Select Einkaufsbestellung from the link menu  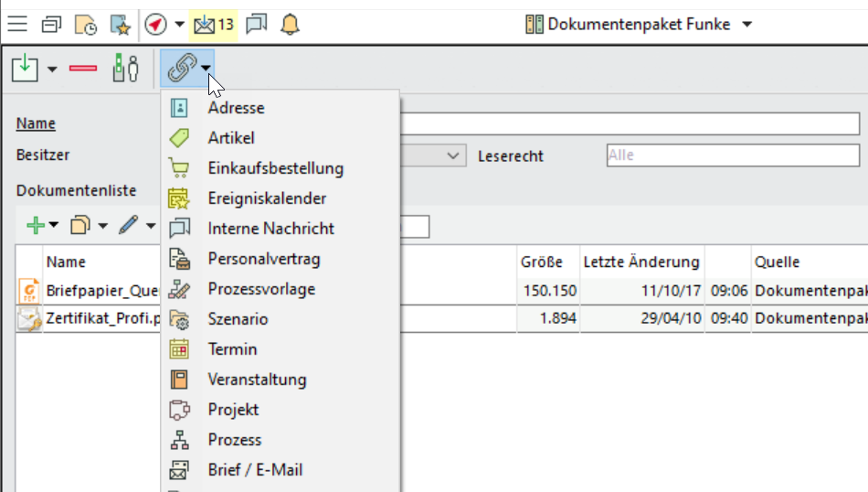coord(275,168)
